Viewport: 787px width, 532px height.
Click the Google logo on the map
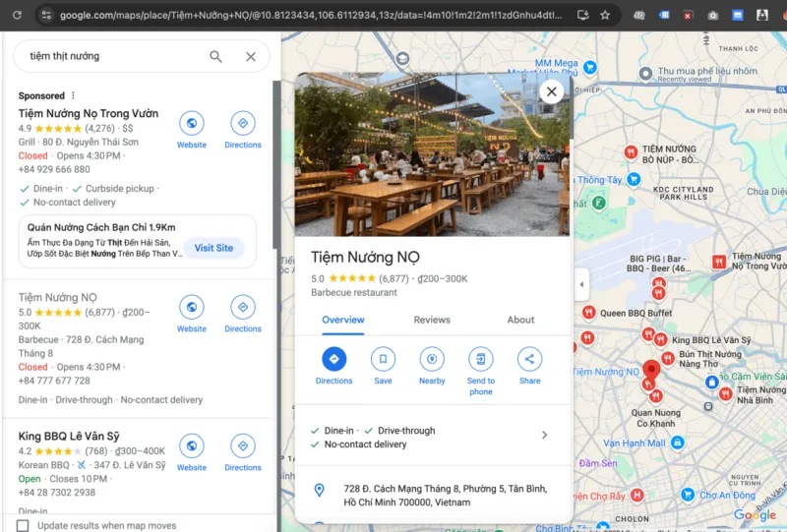point(755,515)
